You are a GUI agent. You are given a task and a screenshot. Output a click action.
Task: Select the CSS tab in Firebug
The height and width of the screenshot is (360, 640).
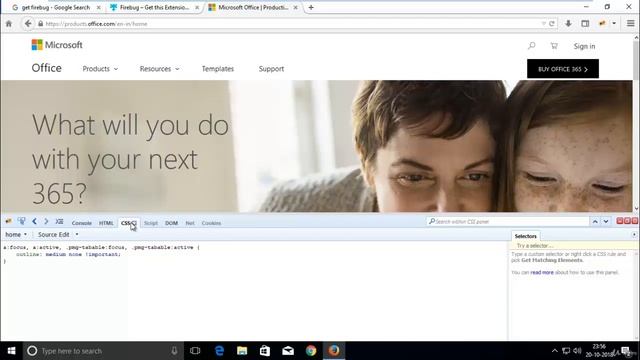(128, 223)
